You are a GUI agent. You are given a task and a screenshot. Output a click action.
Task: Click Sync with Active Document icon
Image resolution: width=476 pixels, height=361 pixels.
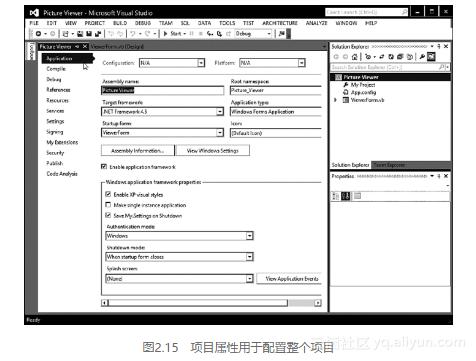click(x=382, y=57)
